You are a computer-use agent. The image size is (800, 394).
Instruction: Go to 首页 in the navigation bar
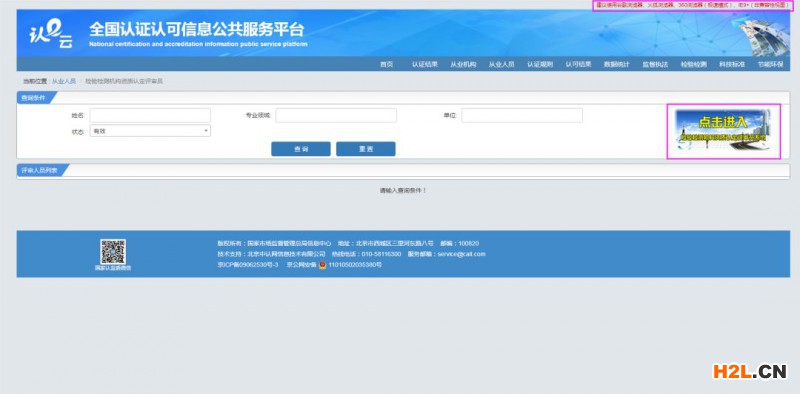(387, 64)
